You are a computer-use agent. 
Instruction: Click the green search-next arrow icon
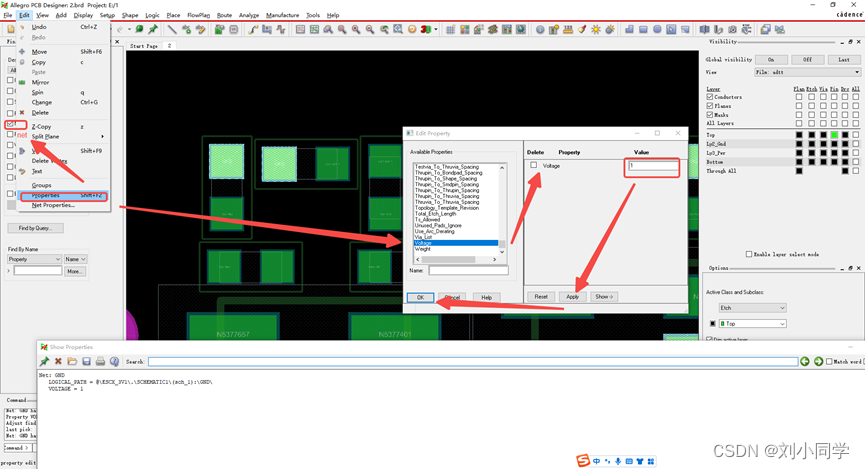(818, 361)
